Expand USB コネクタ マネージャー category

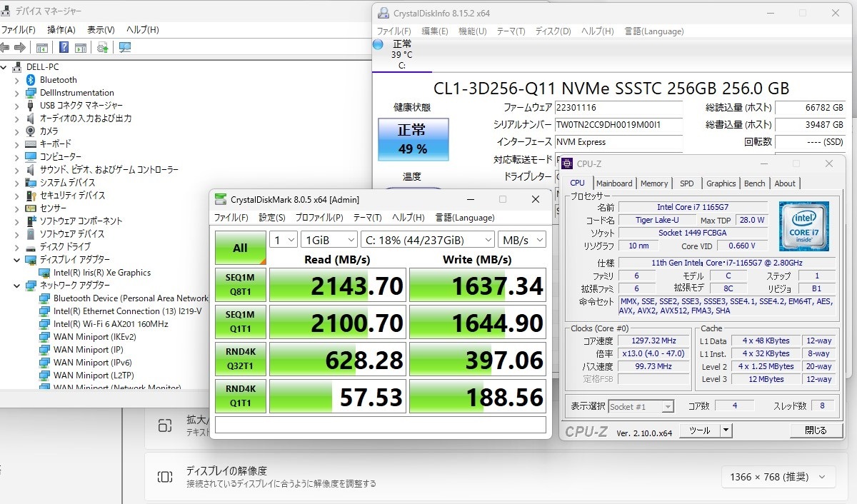pyautogui.click(x=17, y=106)
